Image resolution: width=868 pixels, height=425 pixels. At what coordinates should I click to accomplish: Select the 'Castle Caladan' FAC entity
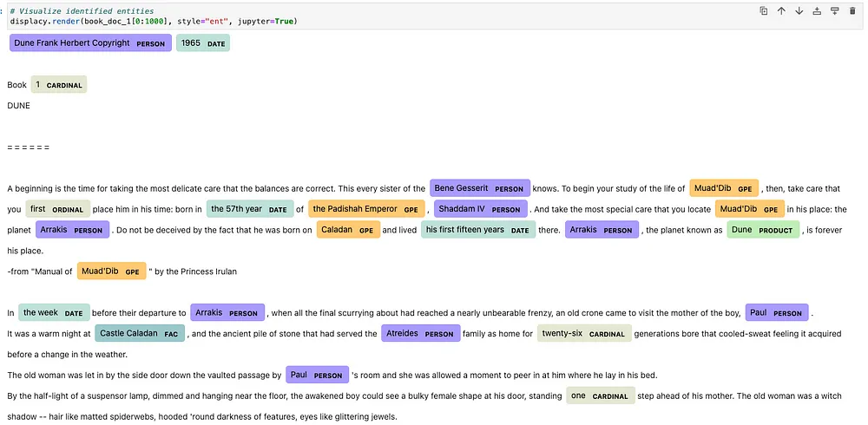[x=140, y=334]
